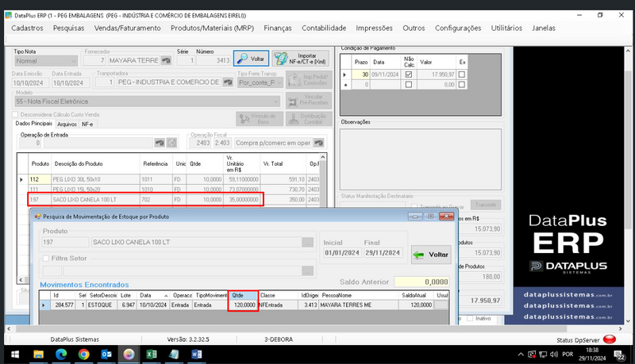Open Microsoft Edge from the taskbar
The image size is (635, 364).
pos(61,354)
